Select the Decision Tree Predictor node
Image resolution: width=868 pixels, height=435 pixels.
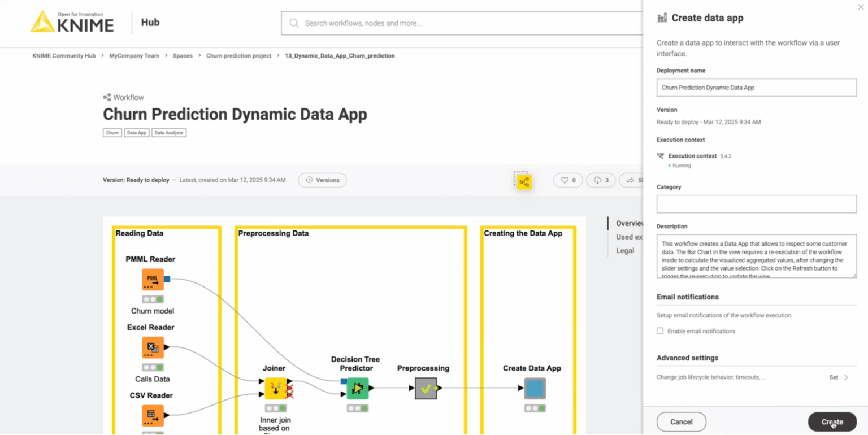click(357, 388)
